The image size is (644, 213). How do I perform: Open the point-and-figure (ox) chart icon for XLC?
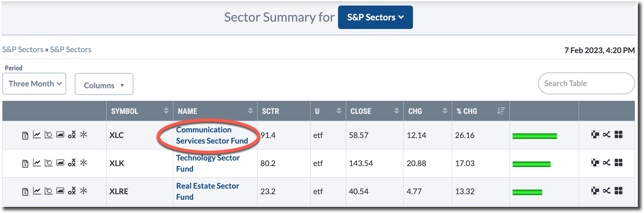tap(72, 135)
